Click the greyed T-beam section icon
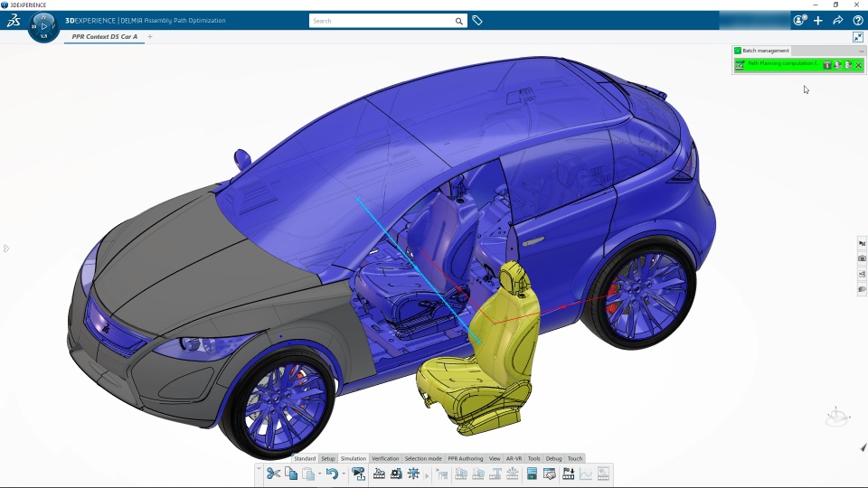Image resolution: width=868 pixels, height=488 pixels. click(x=495, y=474)
